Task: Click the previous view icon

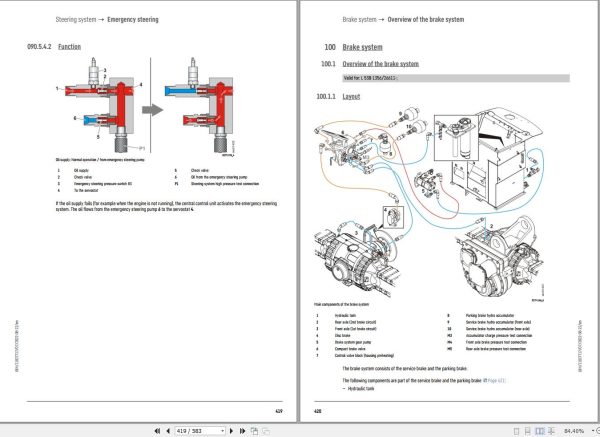Action: [x=254, y=431]
